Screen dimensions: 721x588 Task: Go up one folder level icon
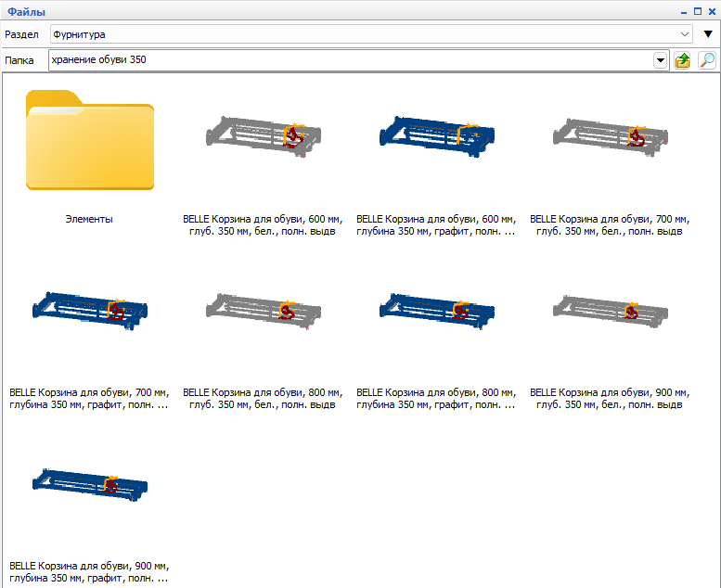pos(682,60)
